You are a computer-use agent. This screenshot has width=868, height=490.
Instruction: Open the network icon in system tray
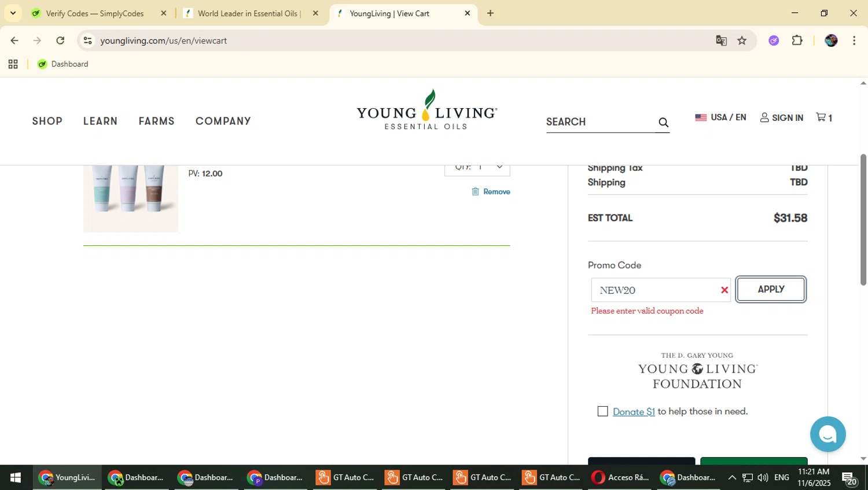748,477
